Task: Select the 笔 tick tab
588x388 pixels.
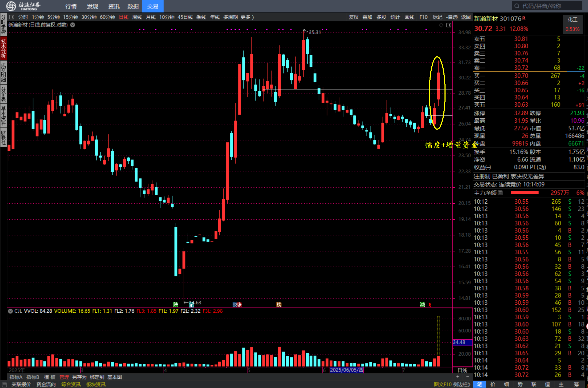Action: click(480, 384)
